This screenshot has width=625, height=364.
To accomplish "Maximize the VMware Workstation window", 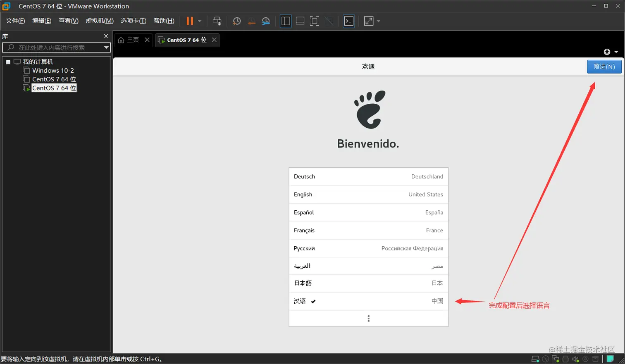I will [606, 6].
